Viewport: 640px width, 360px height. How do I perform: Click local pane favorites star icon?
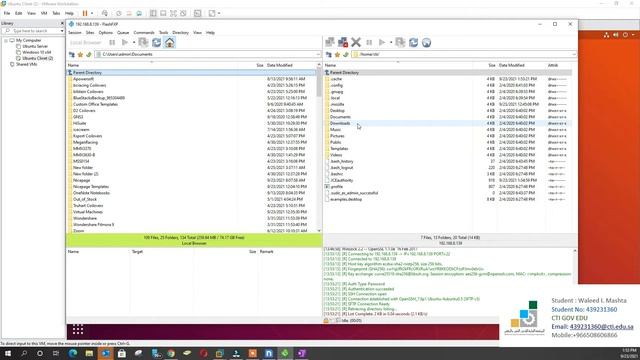(x=80, y=54)
